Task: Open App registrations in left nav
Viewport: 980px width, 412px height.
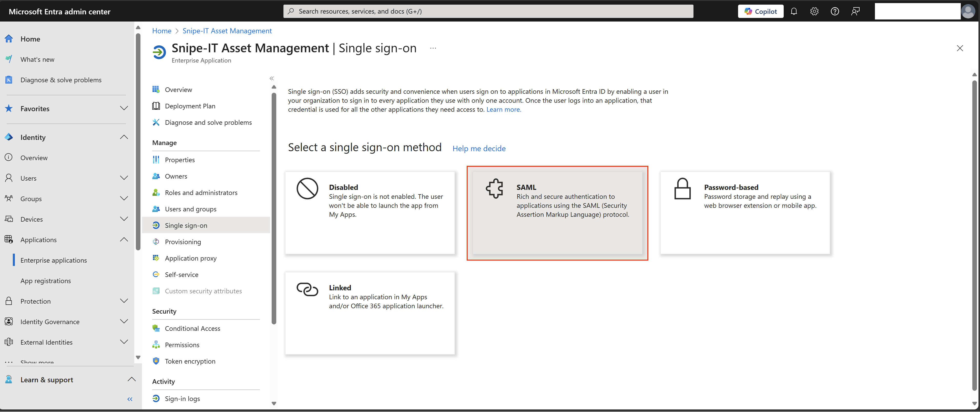Action: [x=46, y=281]
